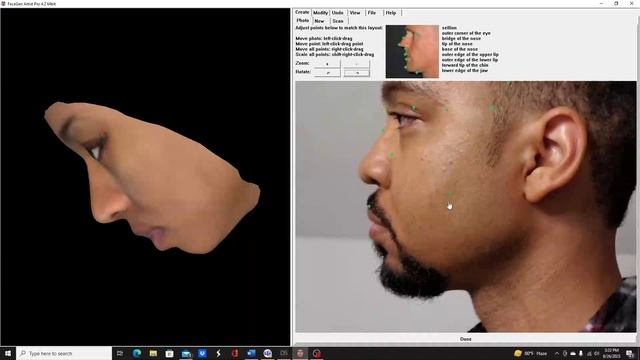Screen dimensions: 640x360
Task: Click 'base of the nose' text
Action: click(x=460, y=49)
